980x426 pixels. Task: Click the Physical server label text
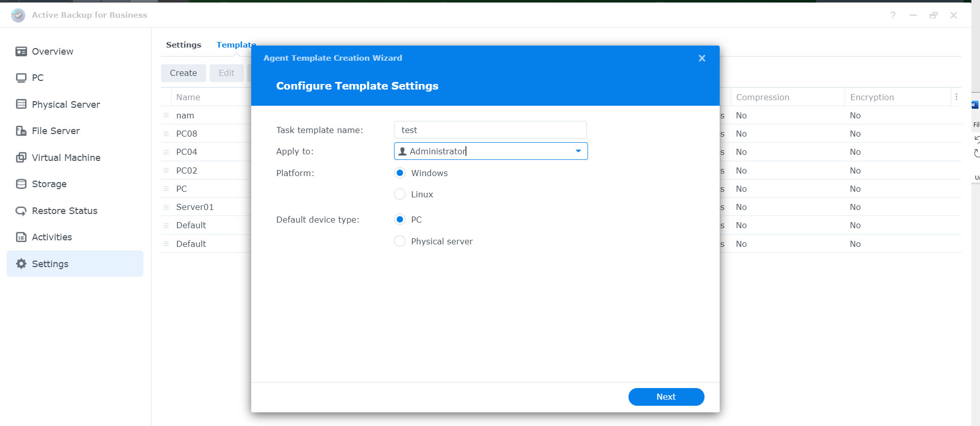pos(442,241)
